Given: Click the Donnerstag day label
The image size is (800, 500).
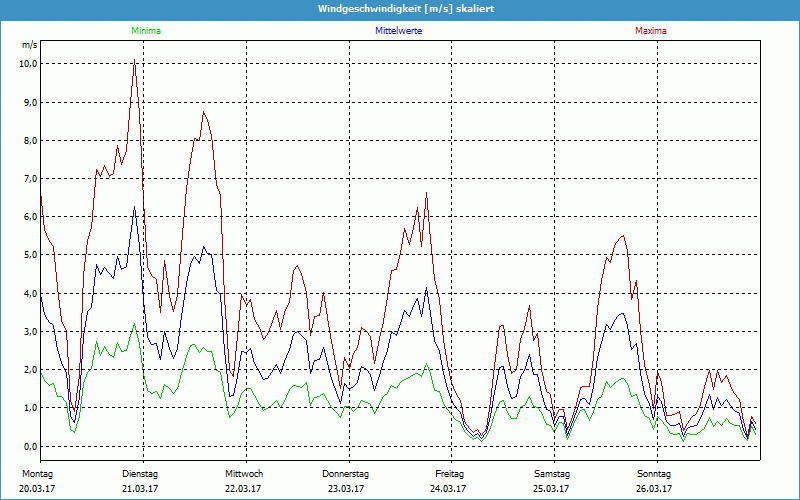Looking at the screenshot, I should click(x=345, y=474).
